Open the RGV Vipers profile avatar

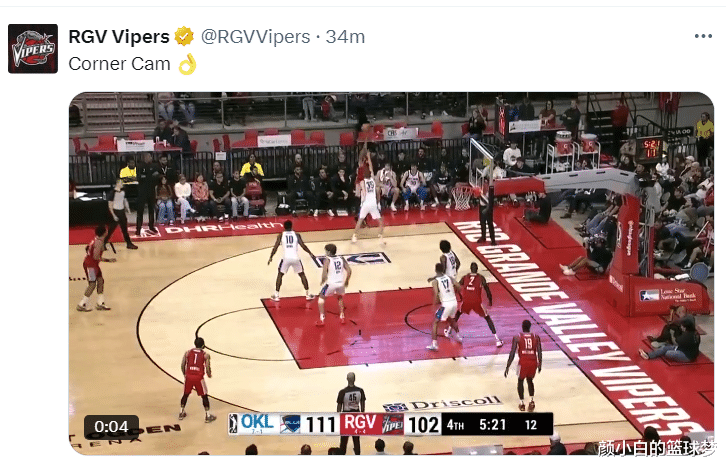click(x=33, y=49)
